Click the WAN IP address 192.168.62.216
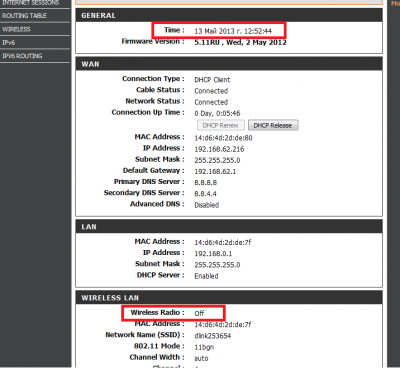This screenshot has height=368, width=400. (219, 149)
